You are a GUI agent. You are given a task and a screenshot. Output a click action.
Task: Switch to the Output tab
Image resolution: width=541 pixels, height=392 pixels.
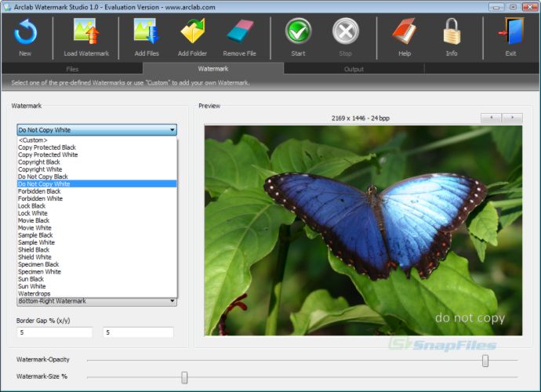354,69
